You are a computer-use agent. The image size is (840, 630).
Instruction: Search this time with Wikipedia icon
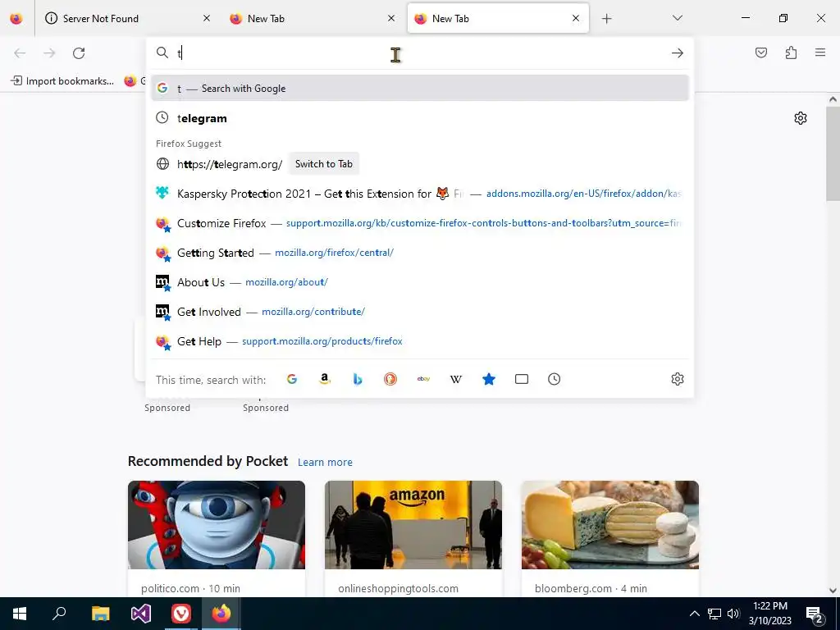point(456,379)
